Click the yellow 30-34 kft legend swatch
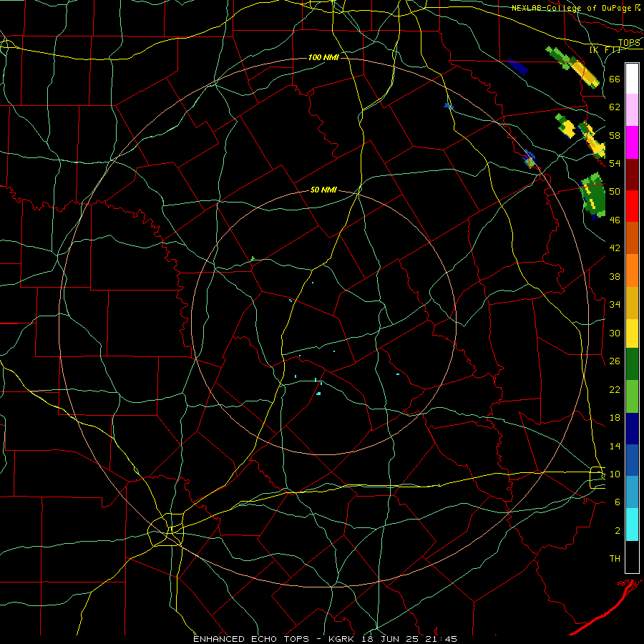 coord(632,333)
